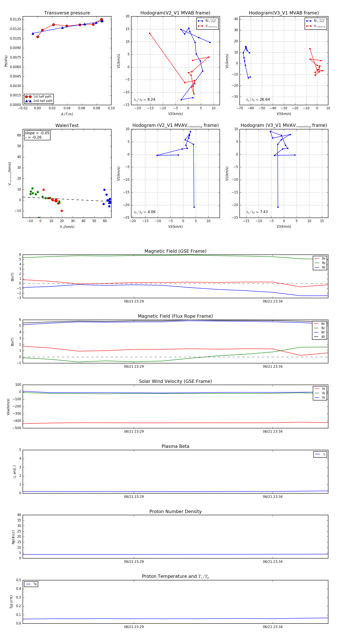Click the '-500' tick on Solar Wind Velocity axis
The width and height of the screenshot is (351, 644).
pyautogui.click(x=17, y=428)
